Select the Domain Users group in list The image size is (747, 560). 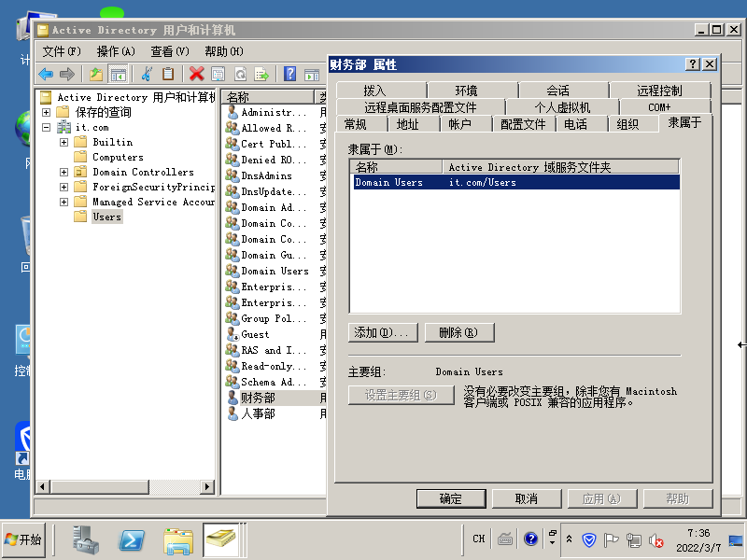click(275, 271)
